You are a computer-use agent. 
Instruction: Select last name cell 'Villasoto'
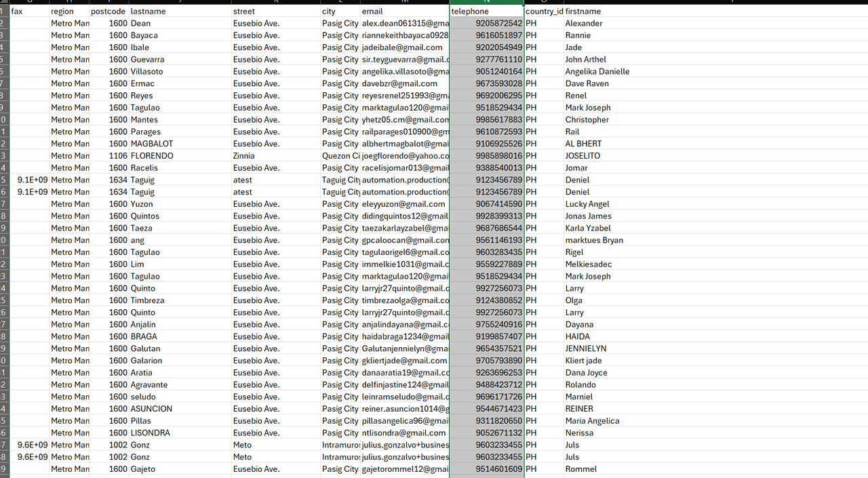pos(180,71)
